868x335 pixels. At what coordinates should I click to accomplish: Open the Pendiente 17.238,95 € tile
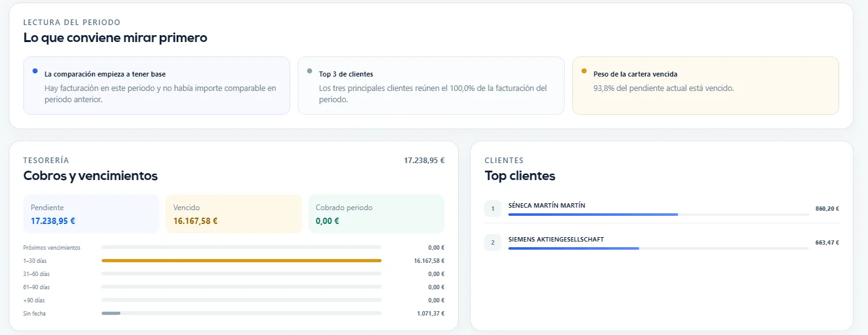[91, 214]
